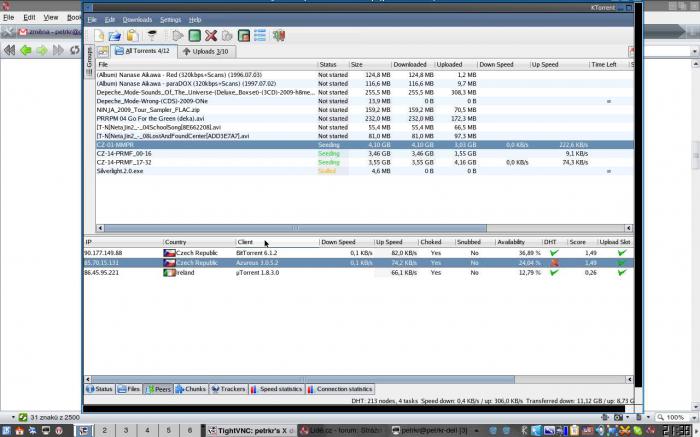Switch to the Uploads 3/10 tab
The image size is (700, 437).
pyautogui.click(x=206, y=51)
